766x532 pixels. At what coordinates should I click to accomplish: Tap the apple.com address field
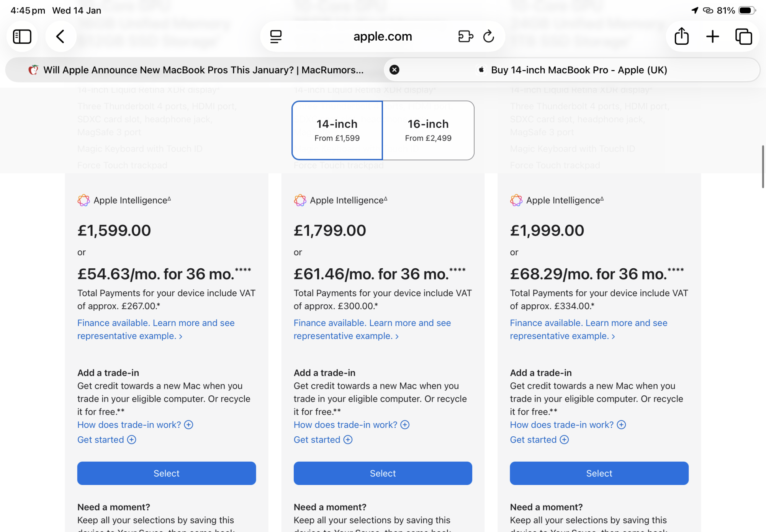[x=382, y=37]
